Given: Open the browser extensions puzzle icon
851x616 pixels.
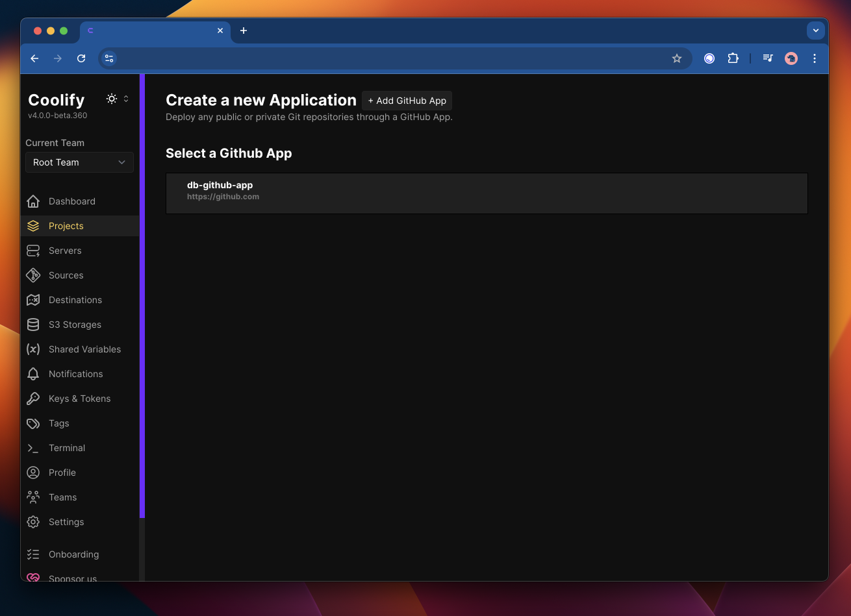Looking at the screenshot, I should [x=733, y=58].
